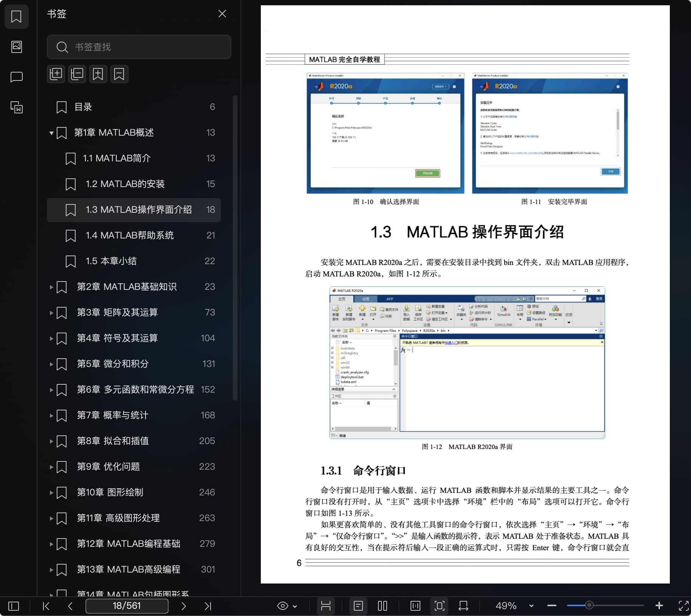Toggle the eye view mode icon
Screen dimensions: 691x616
(282, 606)
